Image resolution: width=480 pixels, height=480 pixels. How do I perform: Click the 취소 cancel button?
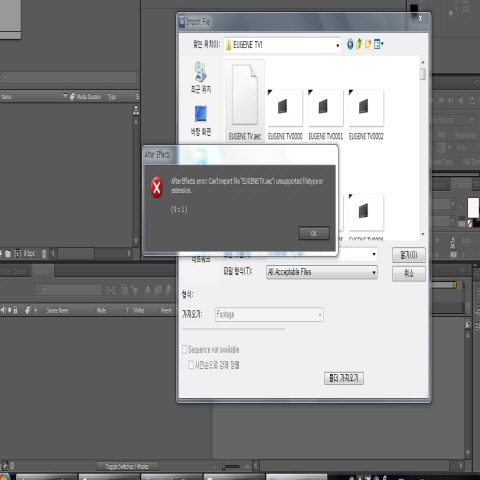click(409, 274)
